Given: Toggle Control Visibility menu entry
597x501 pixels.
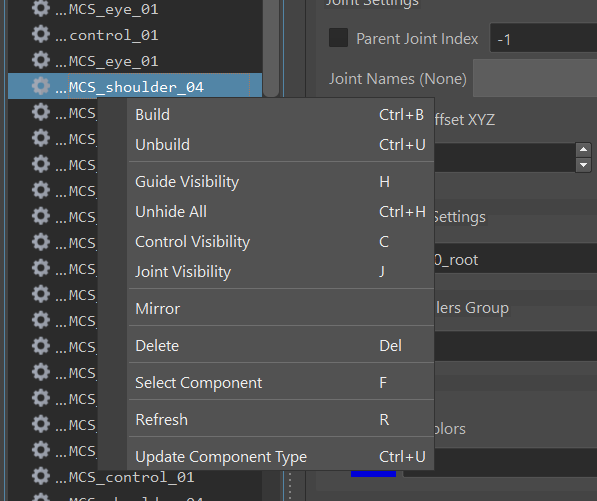Looking at the screenshot, I should coord(281,242).
